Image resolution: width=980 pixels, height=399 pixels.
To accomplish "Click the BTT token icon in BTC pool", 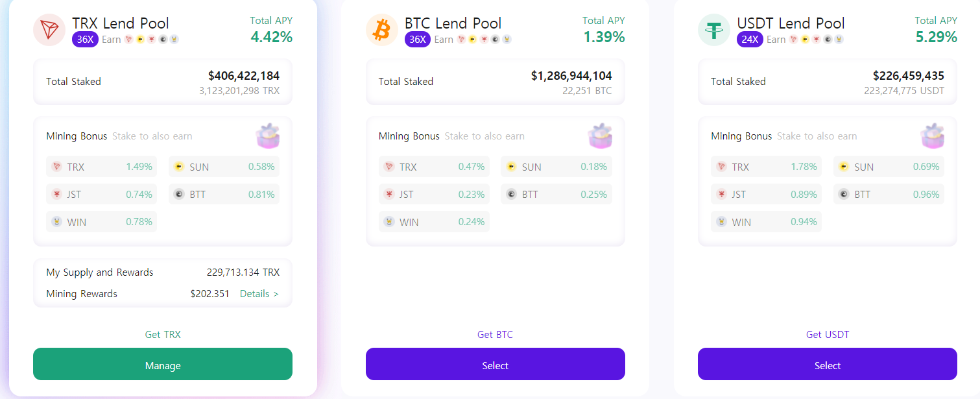I will pyautogui.click(x=511, y=194).
